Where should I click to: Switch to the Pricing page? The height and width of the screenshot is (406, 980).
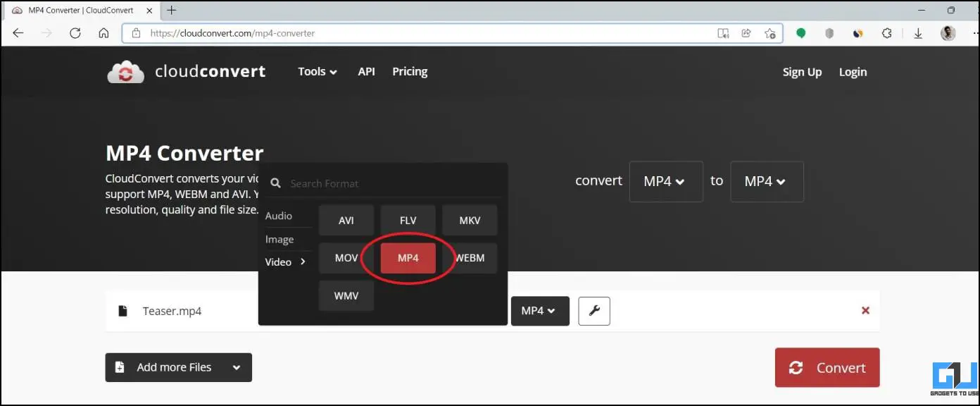tap(410, 71)
